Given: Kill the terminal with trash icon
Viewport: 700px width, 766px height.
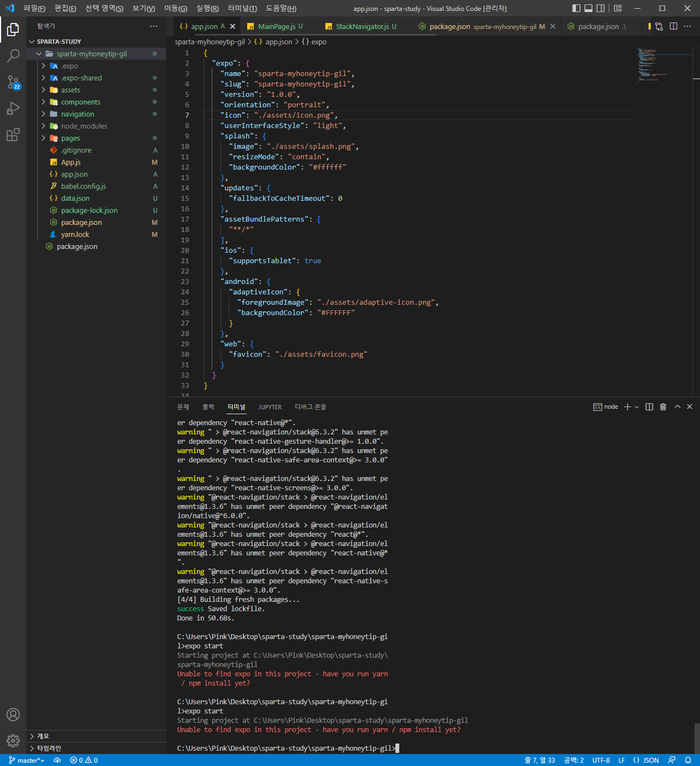Looking at the screenshot, I should 663,407.
